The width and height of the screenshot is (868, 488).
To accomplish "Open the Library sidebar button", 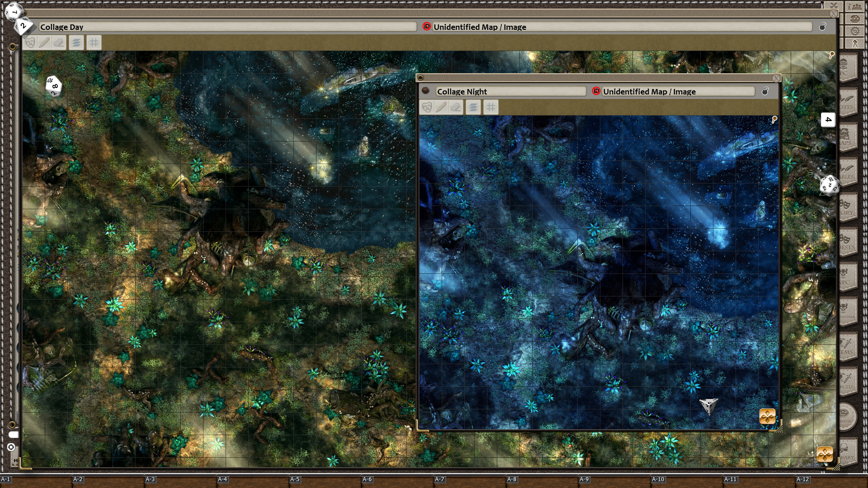I will pyautogui.click(x=848, y=452).
